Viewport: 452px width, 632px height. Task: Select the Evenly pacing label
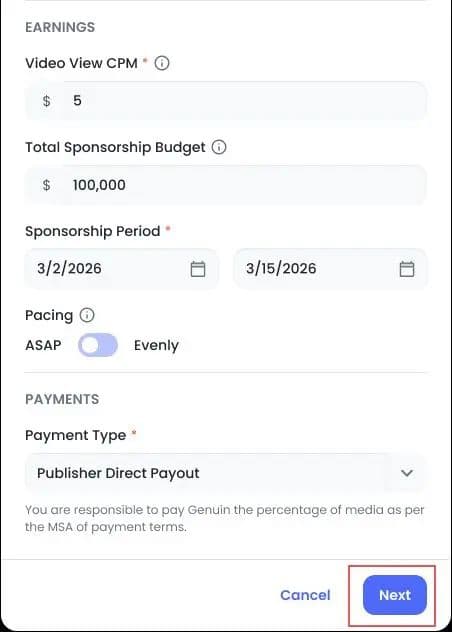156,345
